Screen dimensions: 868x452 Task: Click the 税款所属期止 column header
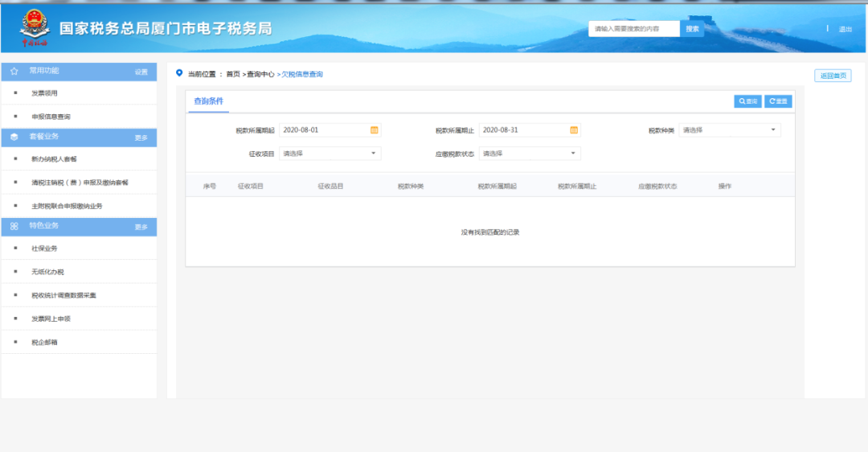(577, 187)
